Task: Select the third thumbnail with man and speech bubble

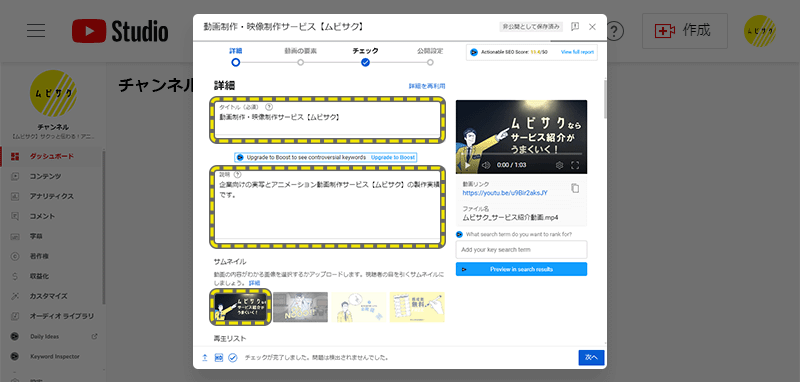Action: tap(359, 307)
